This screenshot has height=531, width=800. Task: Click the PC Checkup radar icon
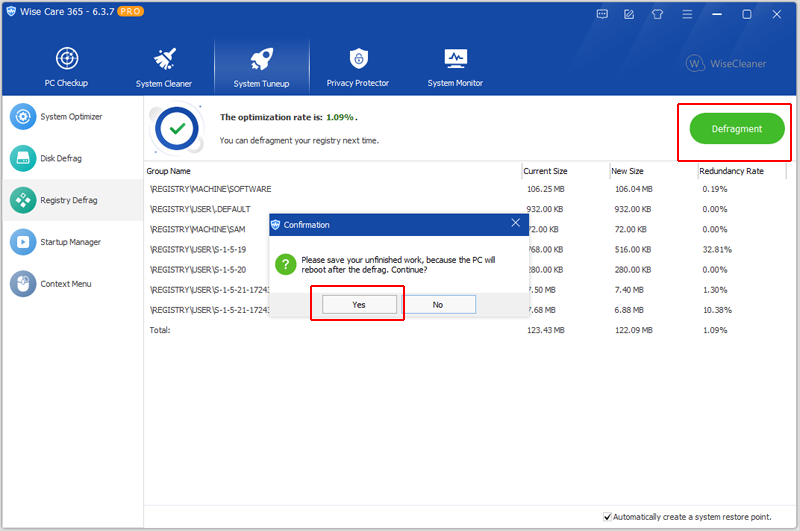(67, 58)
